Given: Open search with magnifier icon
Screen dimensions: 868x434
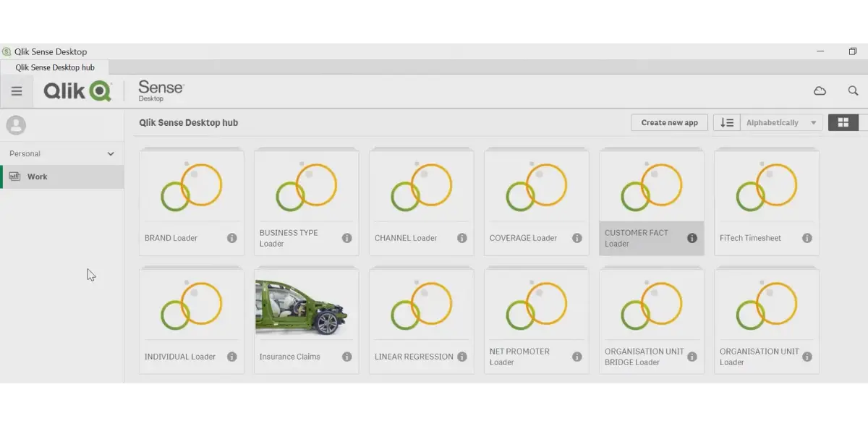Looking at the screenshot, I should (853, 91).
